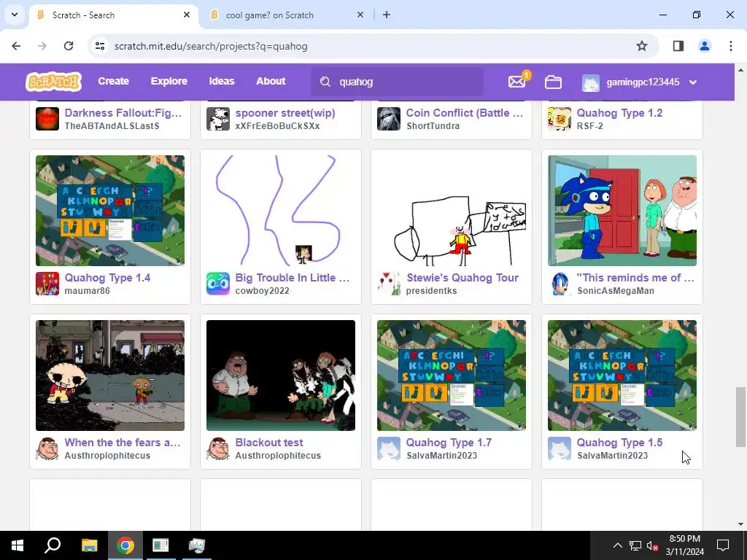Viewport: 747px width, 560px height.
Task: Visit SonicAsMegaMan author link
Action: [x=616, y=290]
